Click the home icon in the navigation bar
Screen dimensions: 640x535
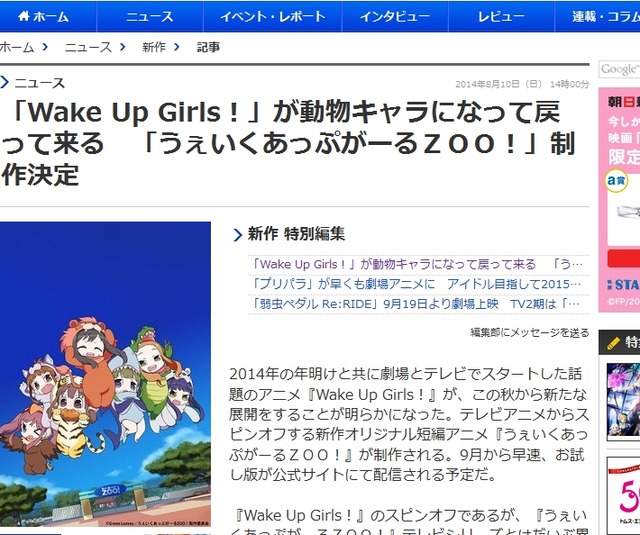tap(24, 16)
